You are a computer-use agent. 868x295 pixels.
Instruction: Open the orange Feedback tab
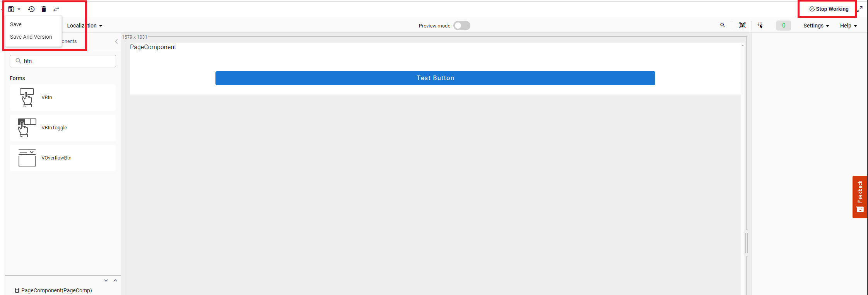[x=859, y=197]
